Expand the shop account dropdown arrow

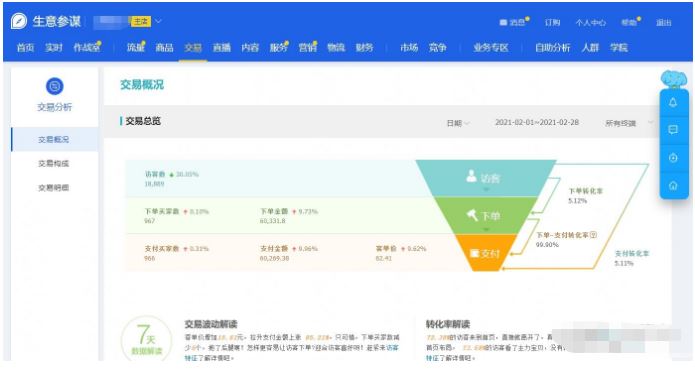pyautogui.click(x=158, y=21)
